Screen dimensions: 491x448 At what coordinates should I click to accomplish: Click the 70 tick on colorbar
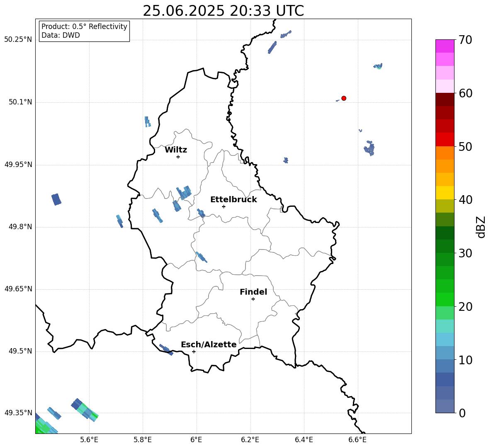tap(465, 40)
